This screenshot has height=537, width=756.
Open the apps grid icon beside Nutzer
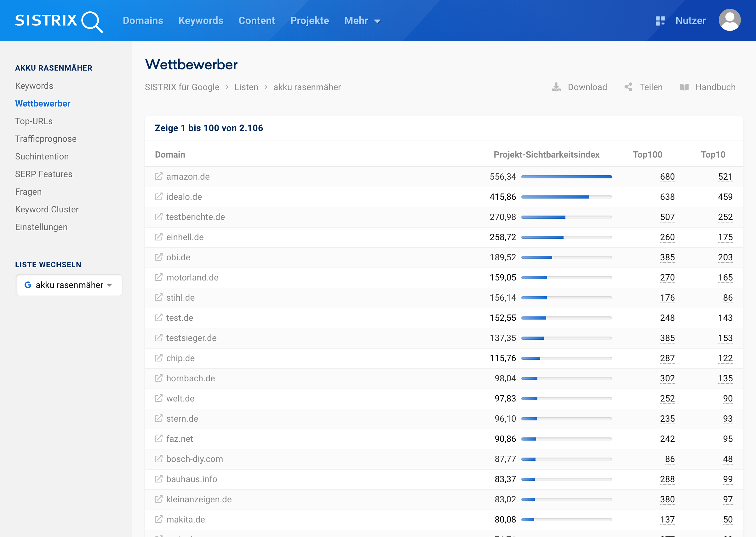pos(660,21)
